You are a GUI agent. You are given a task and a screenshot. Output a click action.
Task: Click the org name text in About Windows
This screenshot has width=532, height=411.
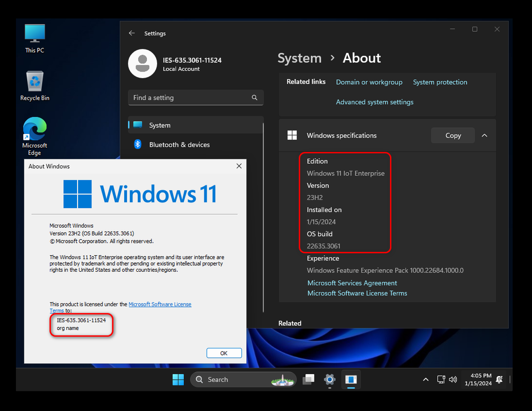[68, 328]
